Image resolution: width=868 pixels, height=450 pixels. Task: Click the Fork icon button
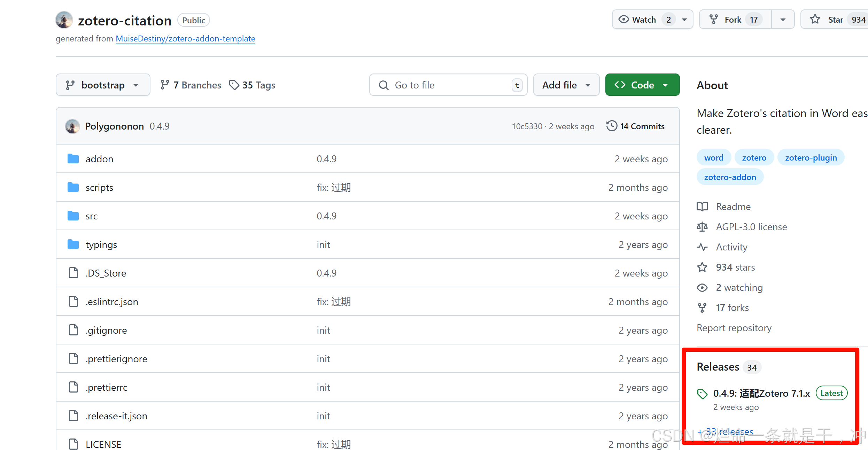[x=714, y=20]
